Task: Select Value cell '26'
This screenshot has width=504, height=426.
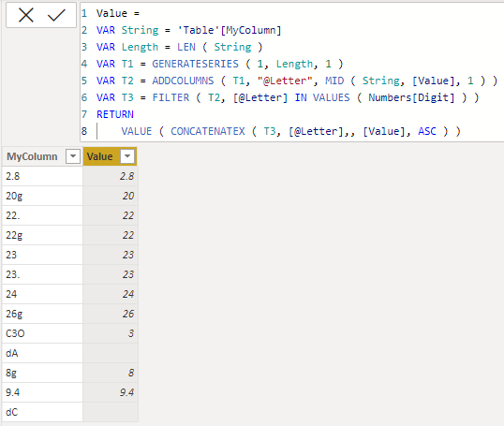Action: (111, 314)
